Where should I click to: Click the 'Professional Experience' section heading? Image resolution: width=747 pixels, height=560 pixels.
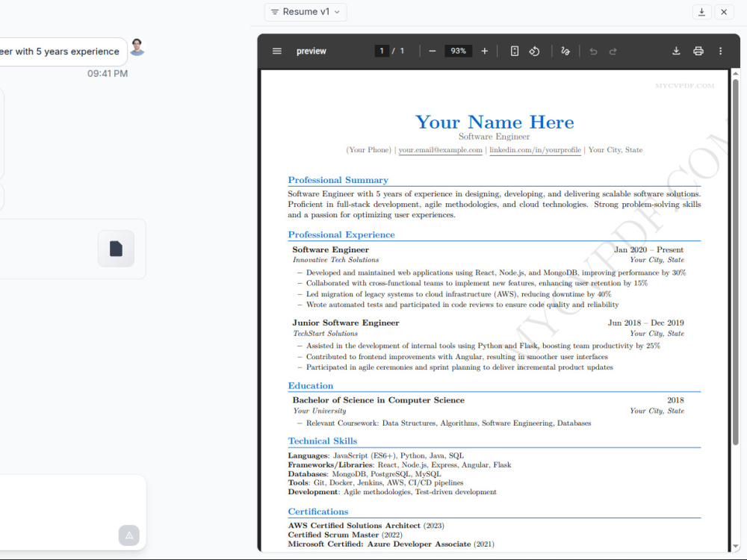[x=341, y=234]
